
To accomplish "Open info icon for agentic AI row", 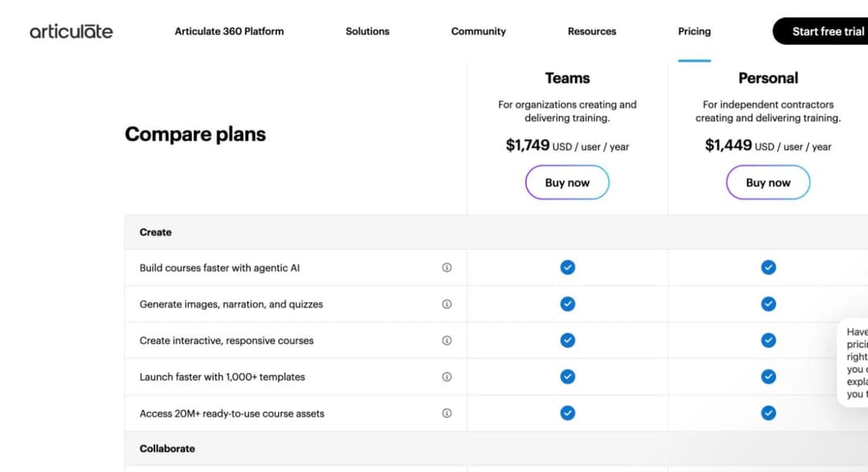I will pos(447,268).
